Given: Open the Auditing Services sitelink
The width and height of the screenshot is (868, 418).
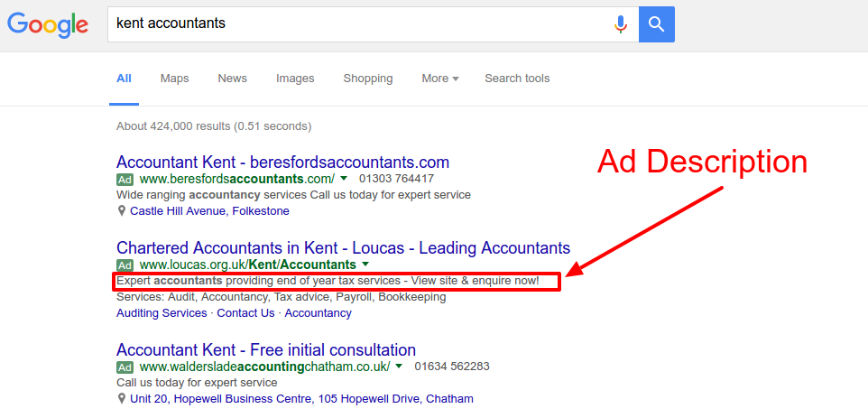Looking at the screenshot, I should [162, 313].
